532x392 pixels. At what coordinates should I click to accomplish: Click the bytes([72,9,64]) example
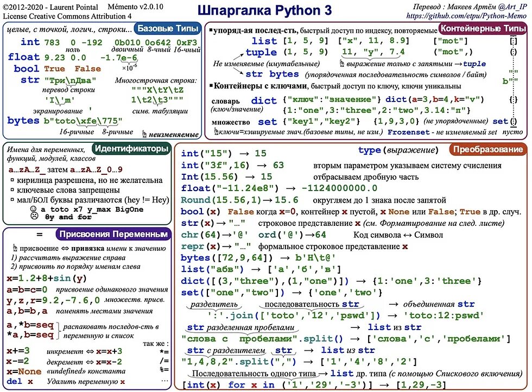pos(226,258)
